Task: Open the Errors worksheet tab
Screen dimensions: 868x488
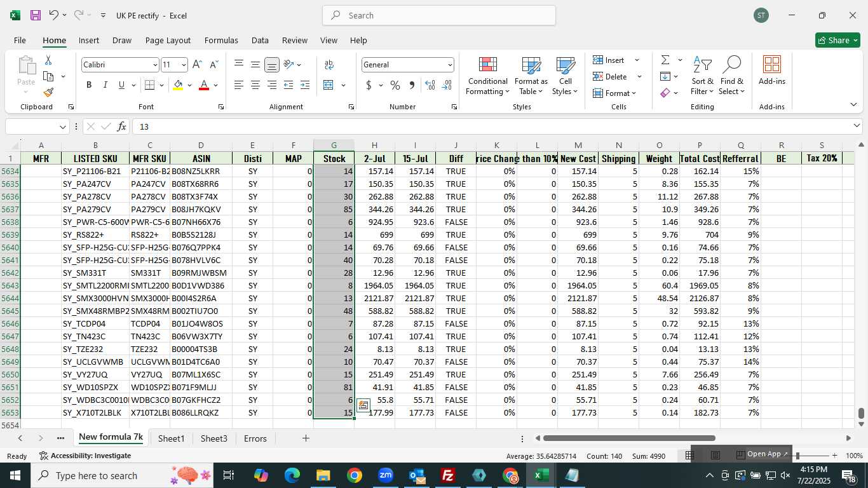Action: pos(255,438)
